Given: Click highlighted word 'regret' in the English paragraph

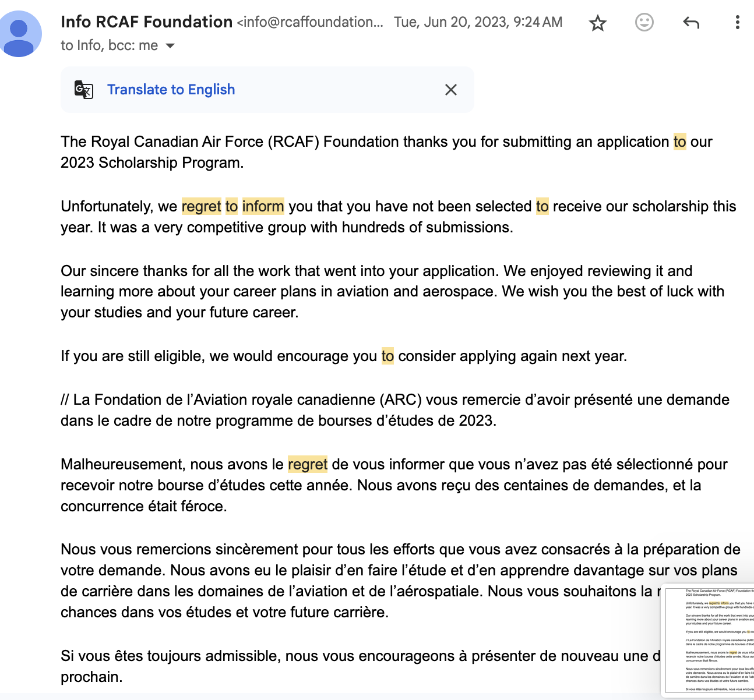Looking at the screenshot, I should (202, 207).
